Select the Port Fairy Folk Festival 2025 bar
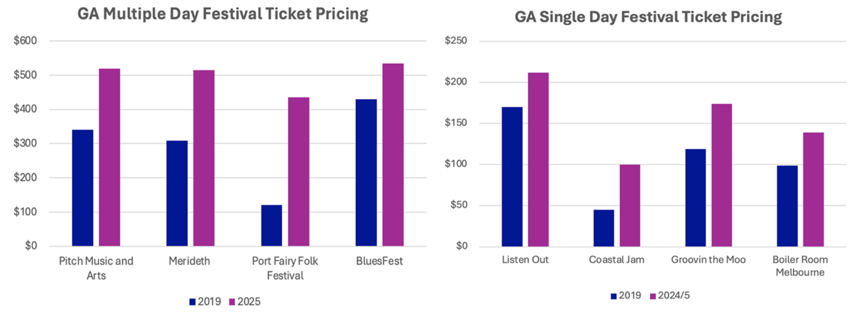The width and height of the screenshot is (868, 316). [298, 171]
